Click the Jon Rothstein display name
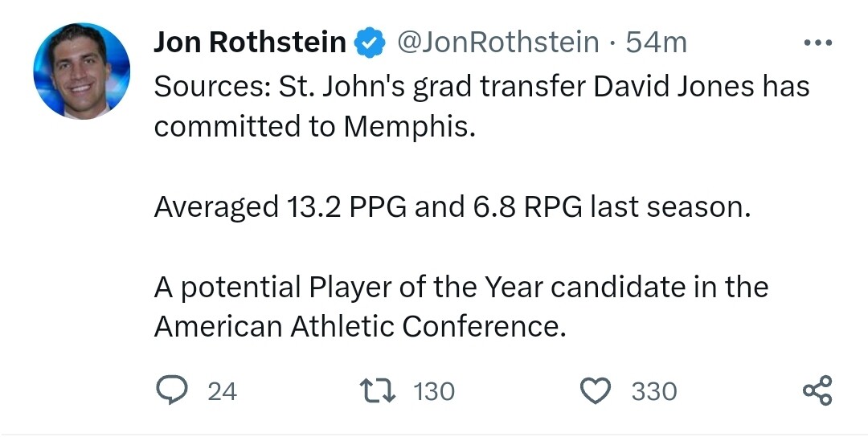Viewport: 868px width, 437px height. click(249, 43)
